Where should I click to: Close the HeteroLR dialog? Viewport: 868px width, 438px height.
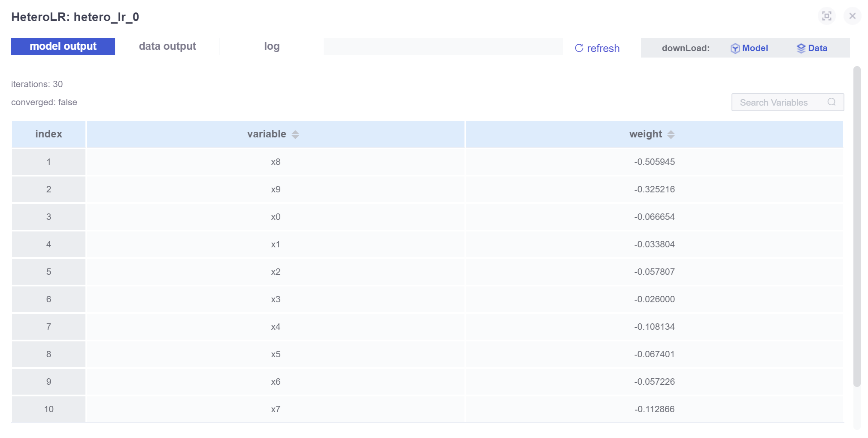click(852, 16)
